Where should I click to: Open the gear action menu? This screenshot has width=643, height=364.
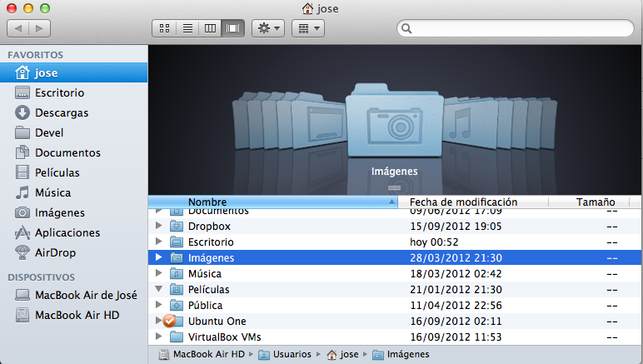(x=269, y=28)
